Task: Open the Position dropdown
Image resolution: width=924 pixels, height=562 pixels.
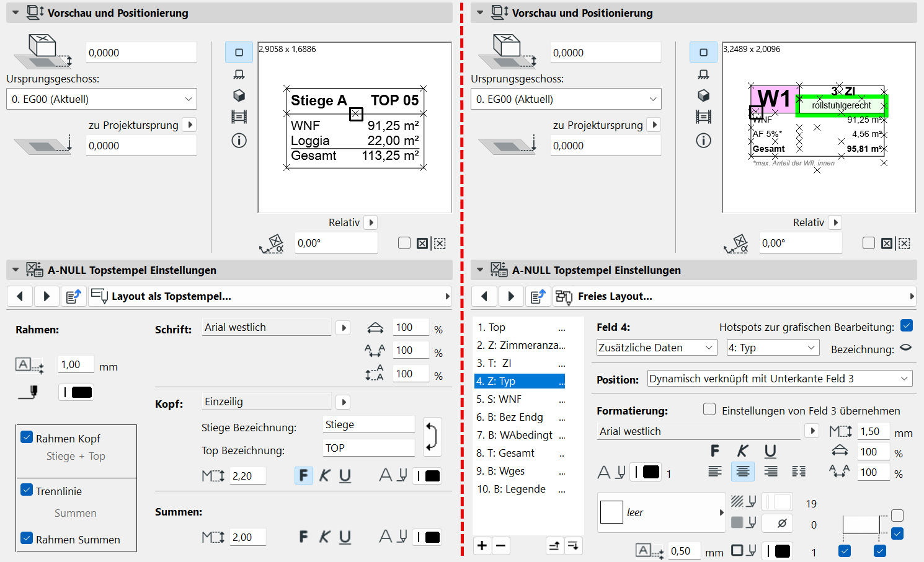Action: tap(780, 379)
